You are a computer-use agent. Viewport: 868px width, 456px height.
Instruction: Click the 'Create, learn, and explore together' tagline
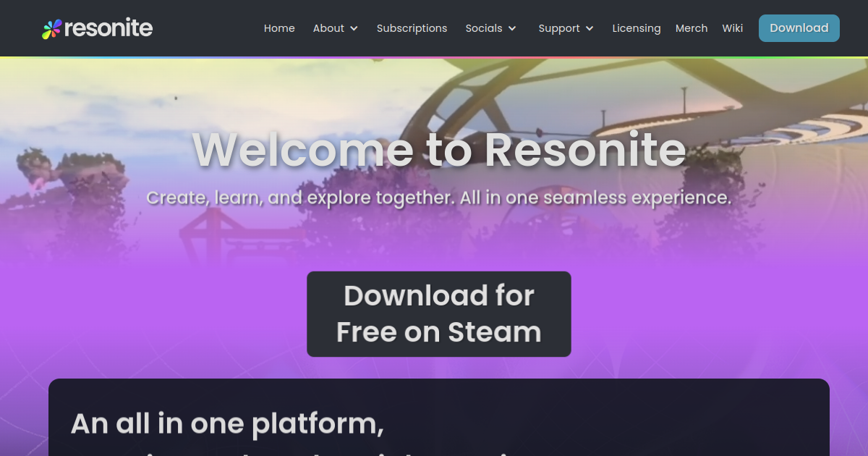pyautogui.click(x=439, y=198)
